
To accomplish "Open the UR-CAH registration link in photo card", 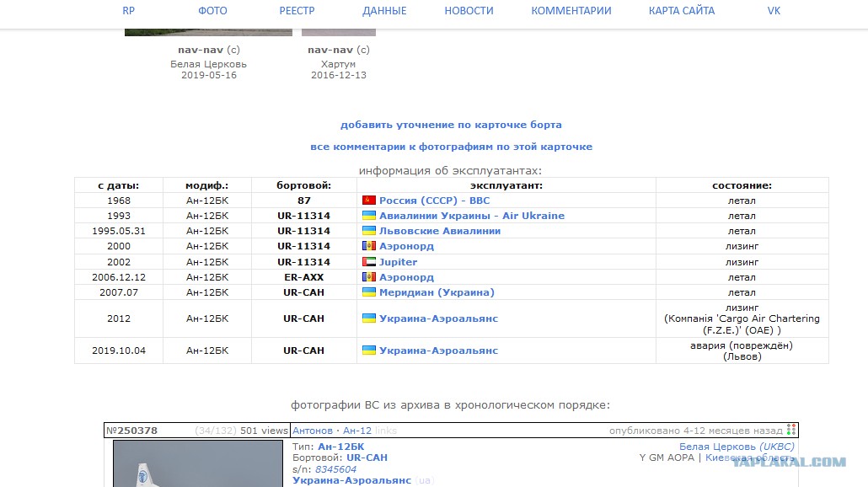I will pos(367,458).
